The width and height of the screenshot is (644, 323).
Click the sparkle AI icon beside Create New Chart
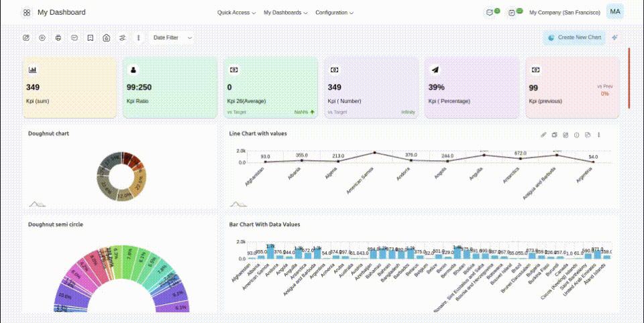[614, 38]
